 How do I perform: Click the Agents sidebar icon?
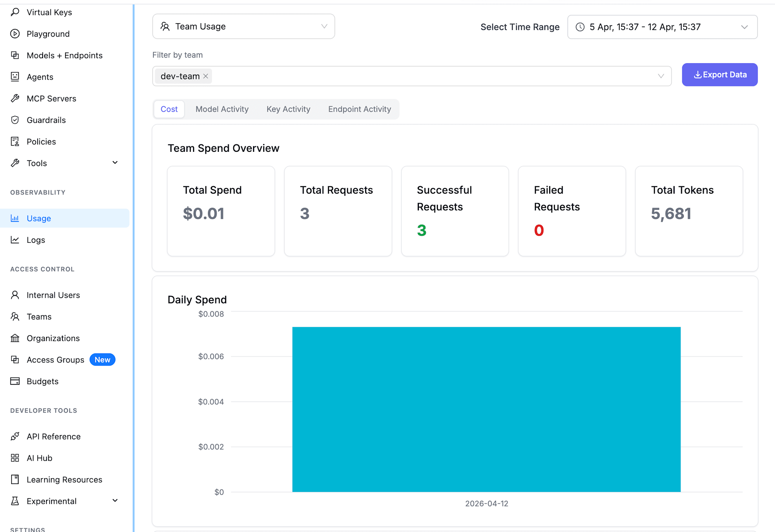pos(15,77)
